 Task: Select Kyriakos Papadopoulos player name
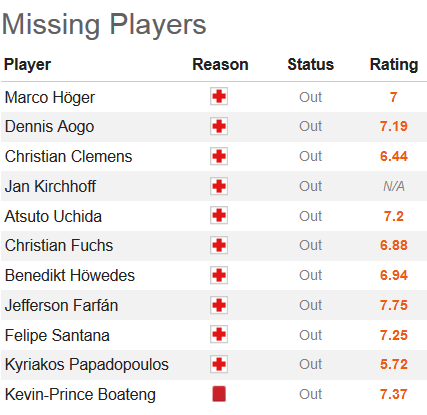87,365
